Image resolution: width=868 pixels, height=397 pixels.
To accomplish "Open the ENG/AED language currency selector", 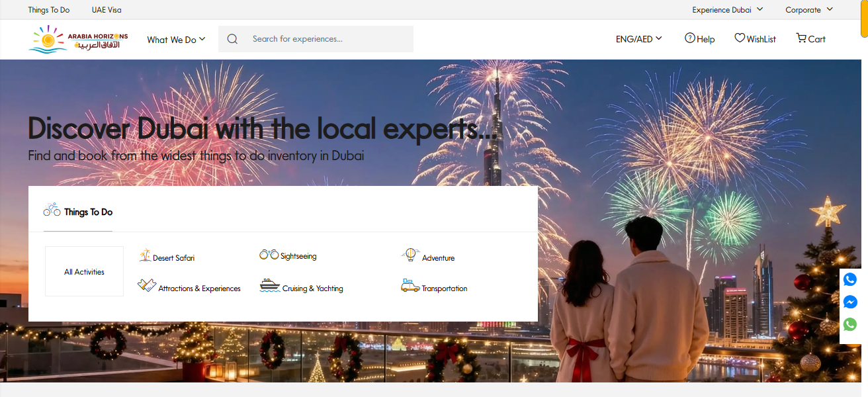I will coord(638,39).
